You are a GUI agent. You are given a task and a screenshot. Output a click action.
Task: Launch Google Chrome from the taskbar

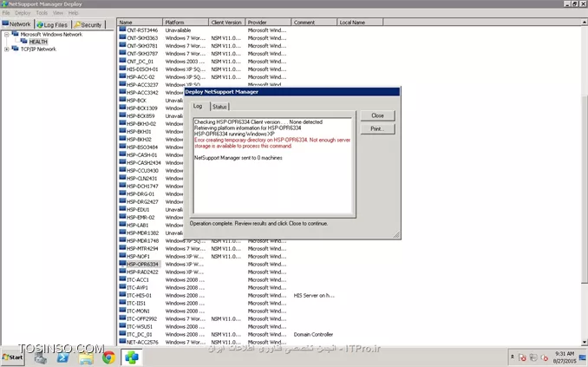[x=108, y=357]
